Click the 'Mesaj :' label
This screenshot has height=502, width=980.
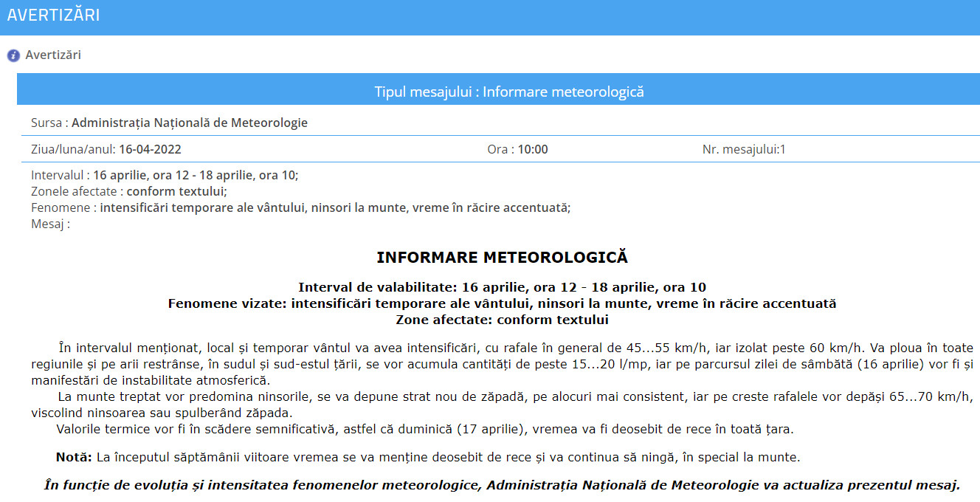click(x=50, y=224)
